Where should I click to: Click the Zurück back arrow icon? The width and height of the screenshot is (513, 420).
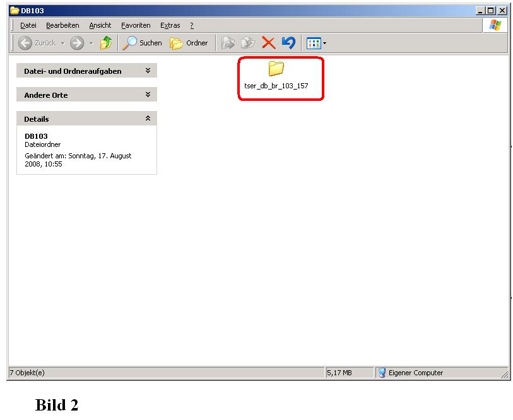(x=26, y=43)
